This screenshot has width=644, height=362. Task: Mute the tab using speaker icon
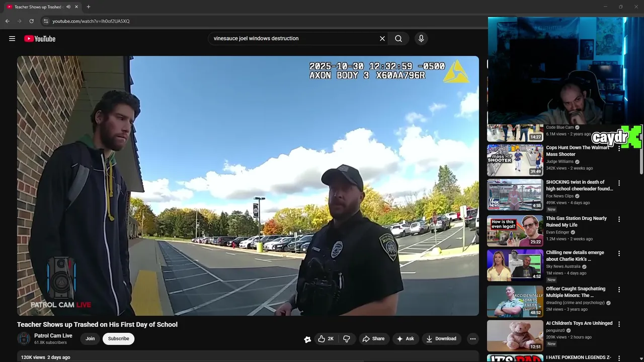pos(68,7)
